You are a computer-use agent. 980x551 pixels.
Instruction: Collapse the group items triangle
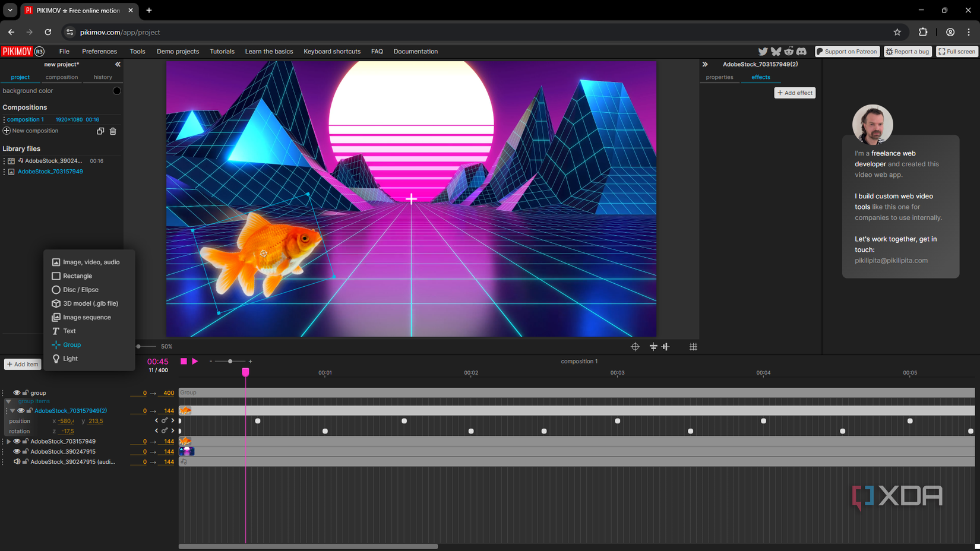8,401
